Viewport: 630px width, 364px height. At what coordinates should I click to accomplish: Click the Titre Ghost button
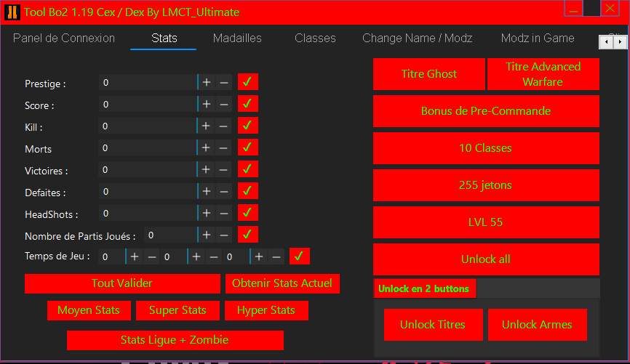(x=428, y=74)
